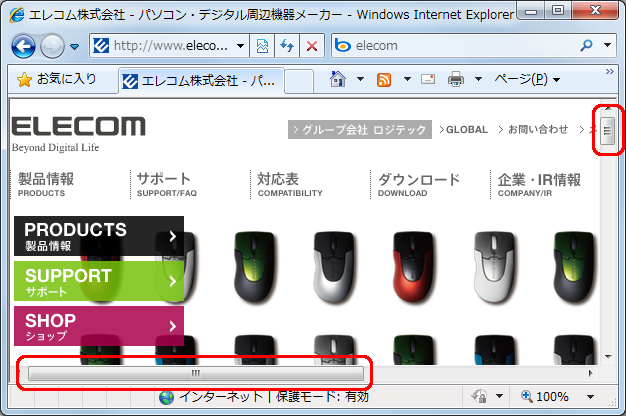Click the Home icon in command bar

pyautogui.click(x=338, y=79)
